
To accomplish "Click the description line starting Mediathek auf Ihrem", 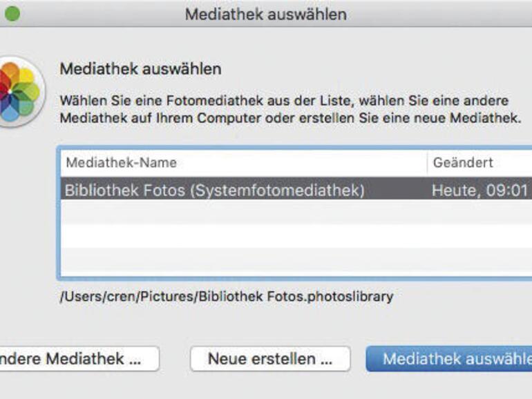I will (290, 118).
